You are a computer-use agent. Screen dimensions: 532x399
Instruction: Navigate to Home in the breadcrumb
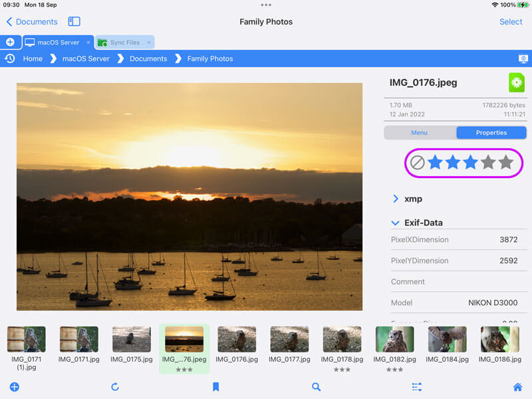click(x=33, y=59)
